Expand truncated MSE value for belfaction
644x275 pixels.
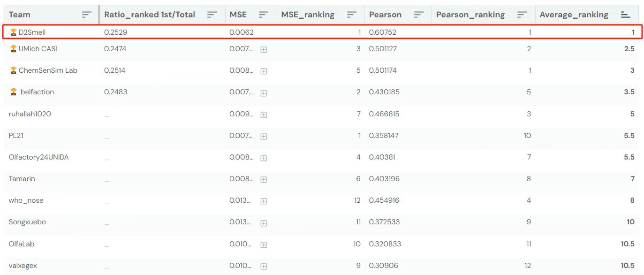[264, 93]
